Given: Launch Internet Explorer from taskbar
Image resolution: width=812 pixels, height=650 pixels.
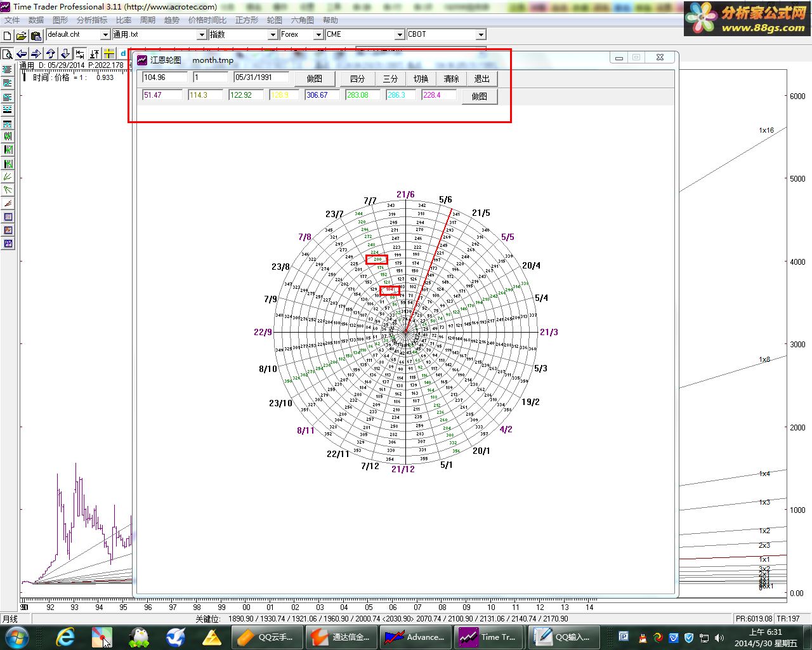Looking at the screenshot, I should pyautogui.click(x=65, y=637).
